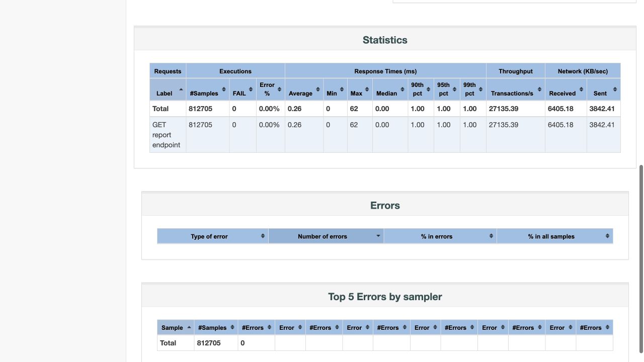Sort by 90th pct column arrows
Image resolution: width=644 pixels, height=362 pixels.
tap(428, 89)
